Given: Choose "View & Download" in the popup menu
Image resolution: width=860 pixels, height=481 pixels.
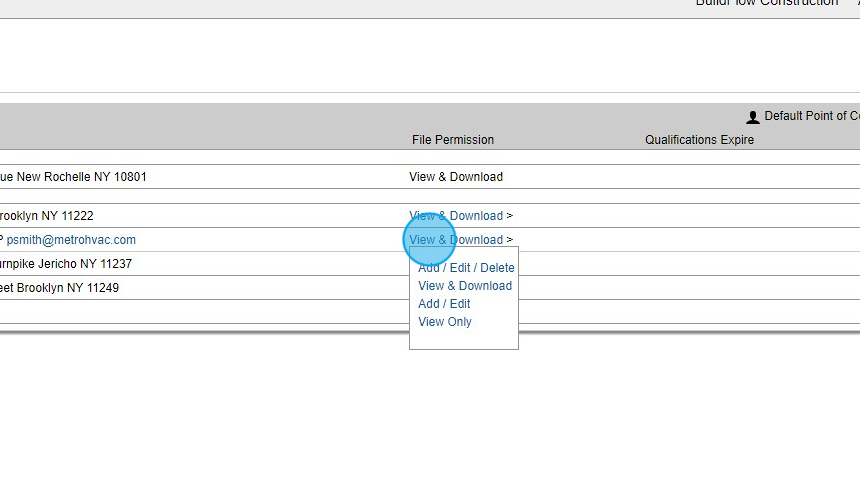Looking at the screenshot, I should (465, 286).
